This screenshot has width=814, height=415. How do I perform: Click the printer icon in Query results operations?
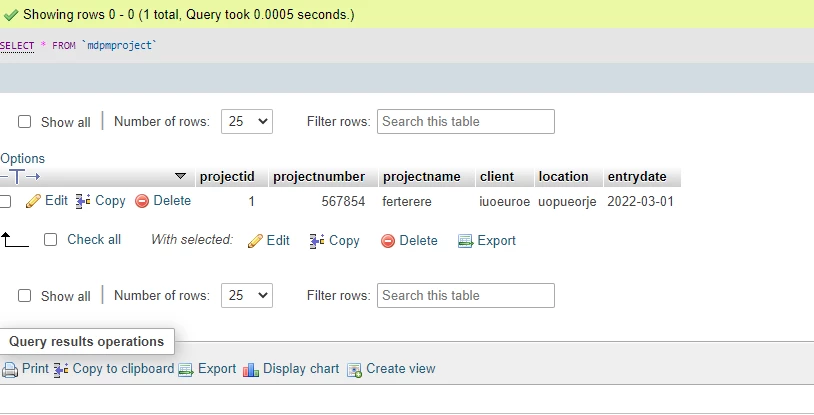point(10,370)
